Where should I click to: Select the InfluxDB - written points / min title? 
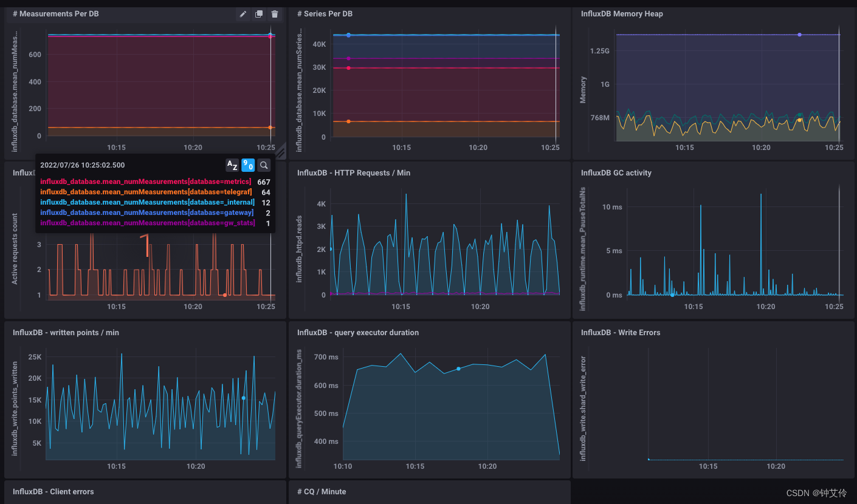point(66,333)
